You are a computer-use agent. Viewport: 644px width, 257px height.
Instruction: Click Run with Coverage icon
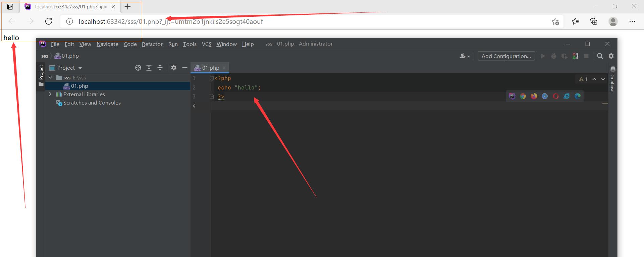[565, 56]
